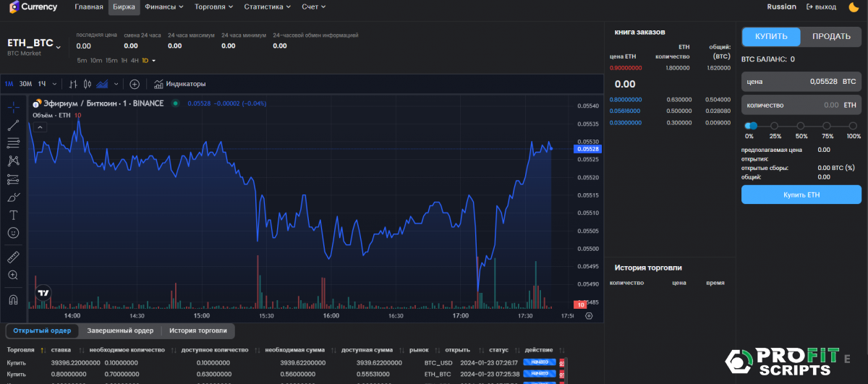Switch order form to ПРОДАТЬ
Image resolution: width=868 pixels, height=384 pixels.
tap(831, 36)
